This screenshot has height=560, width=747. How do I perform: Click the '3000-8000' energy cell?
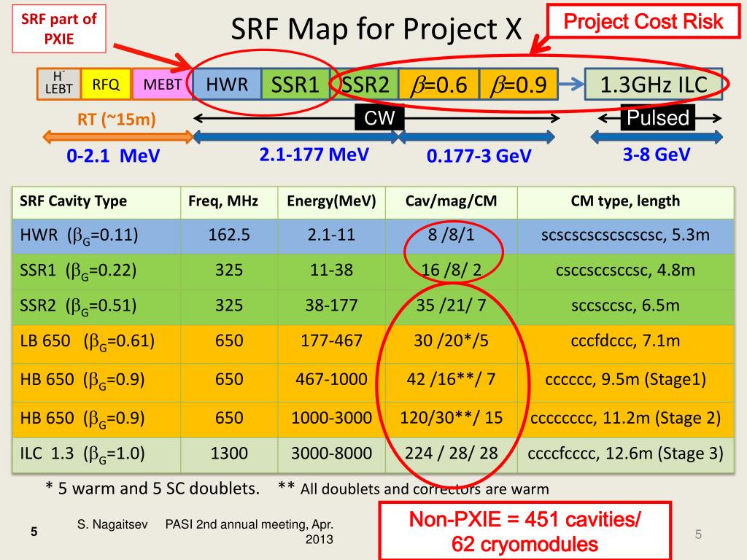tap(332, 454)
